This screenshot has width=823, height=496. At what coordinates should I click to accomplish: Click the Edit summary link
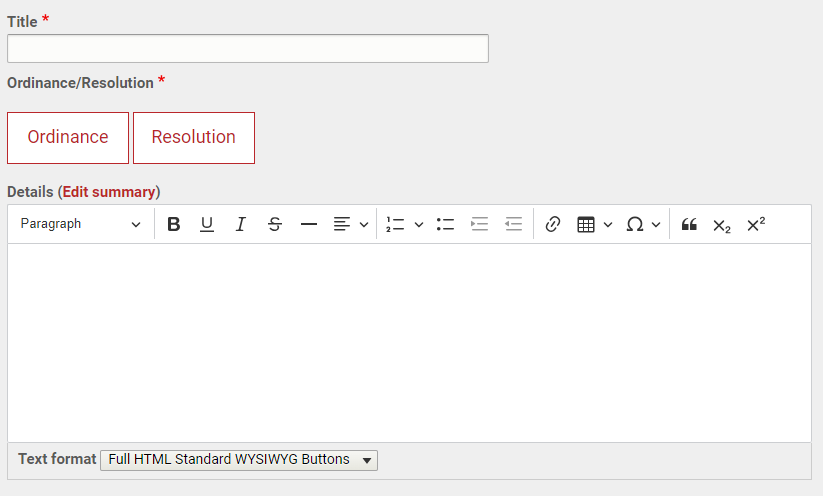pos(109,192)
